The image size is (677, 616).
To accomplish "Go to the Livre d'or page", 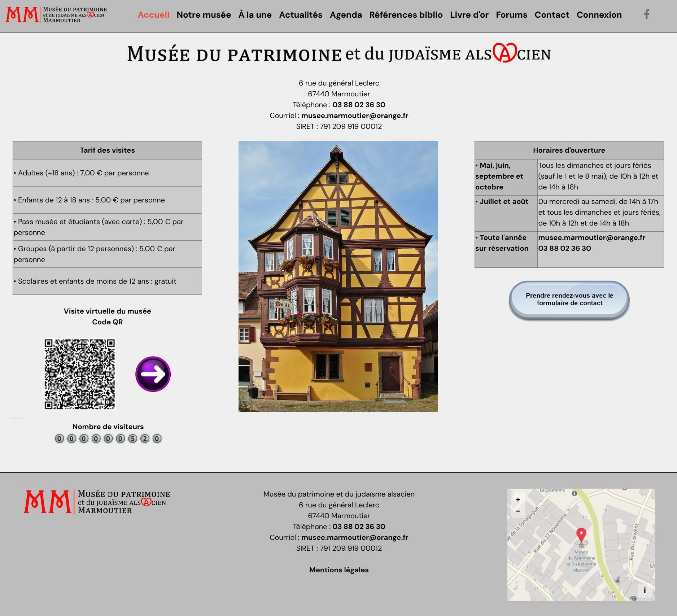I will click(469, 15).
